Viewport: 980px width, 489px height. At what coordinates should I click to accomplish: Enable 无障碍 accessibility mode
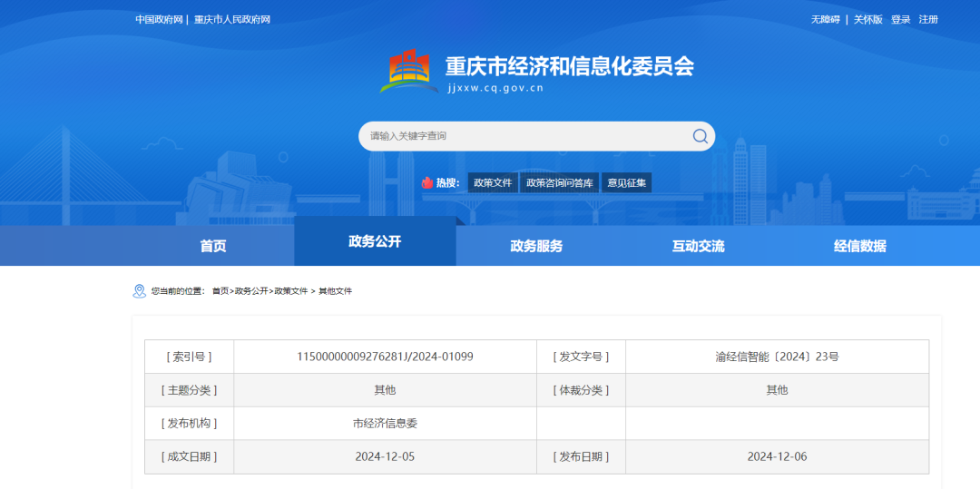click(825, 19)
